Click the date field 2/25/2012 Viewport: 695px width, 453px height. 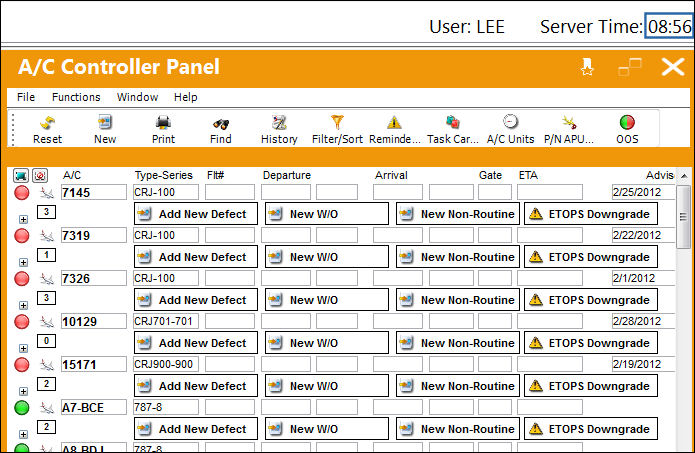644,192
